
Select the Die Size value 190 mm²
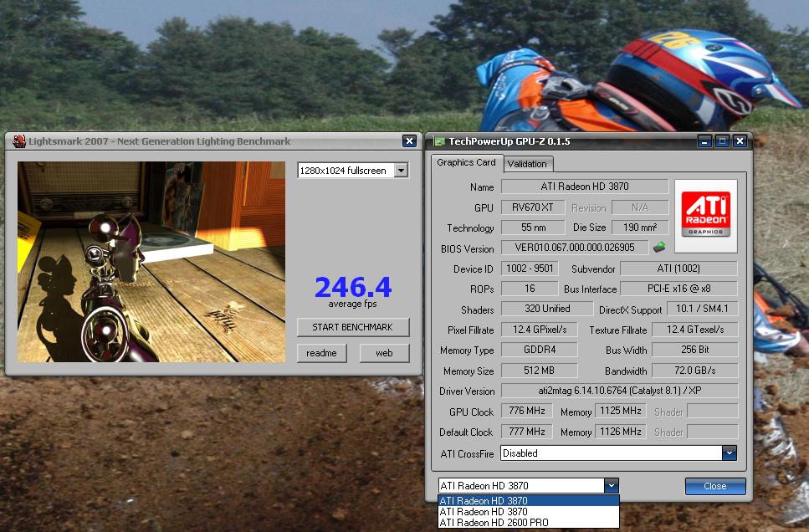[640, 228]
